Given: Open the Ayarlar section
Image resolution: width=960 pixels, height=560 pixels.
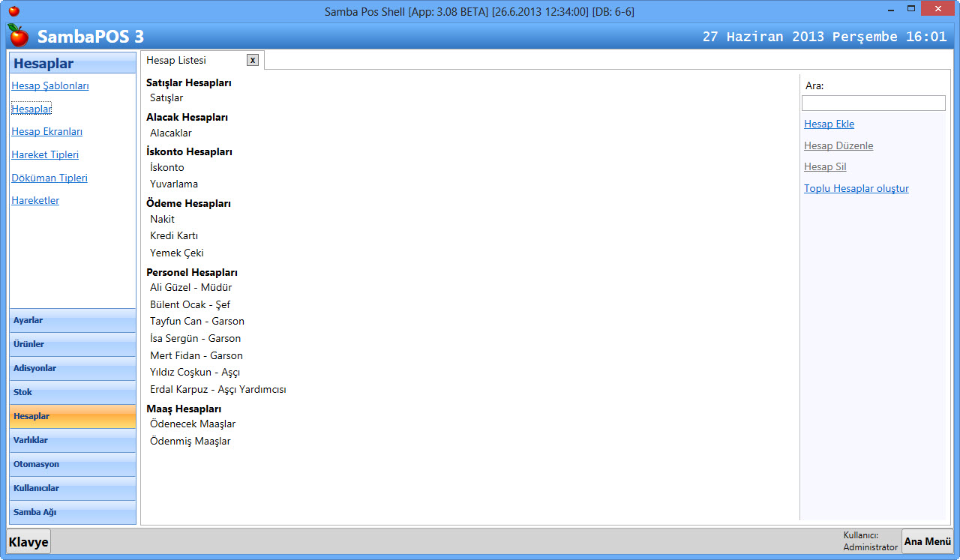Looking at the screenshot, I should (73, 321).
